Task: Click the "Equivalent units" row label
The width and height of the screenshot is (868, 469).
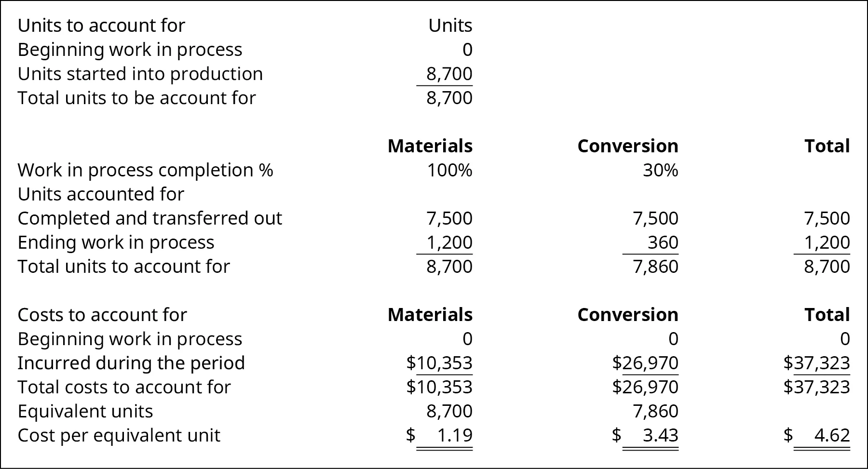Action: click(x=85, y=411)
